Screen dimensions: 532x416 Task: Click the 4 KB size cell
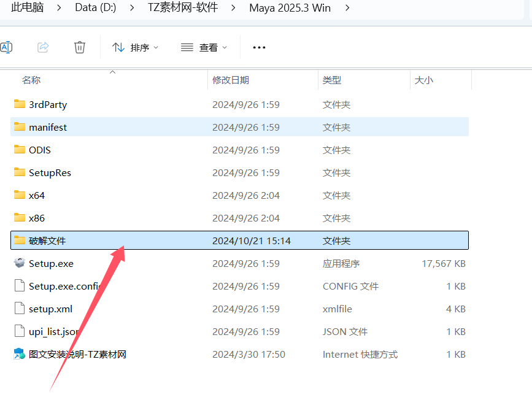pyautogui.click(x=456, y=309)
